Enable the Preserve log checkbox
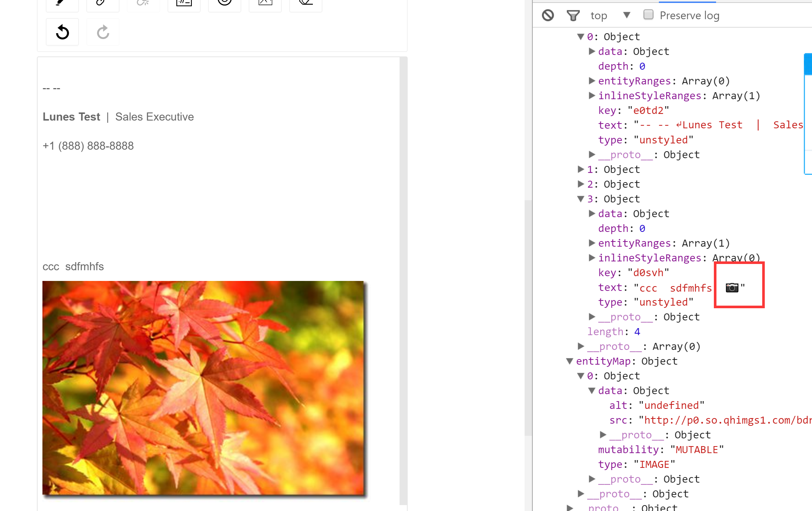This screenshot has width=812, height=511. 648,15
